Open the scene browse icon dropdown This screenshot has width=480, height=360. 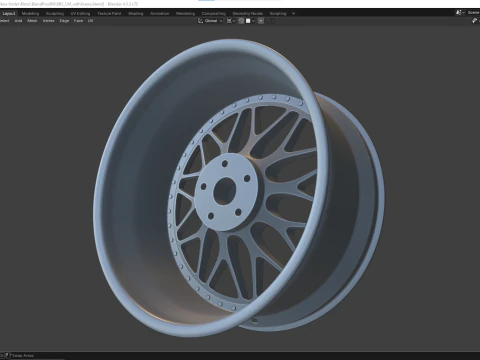(460, 13)
